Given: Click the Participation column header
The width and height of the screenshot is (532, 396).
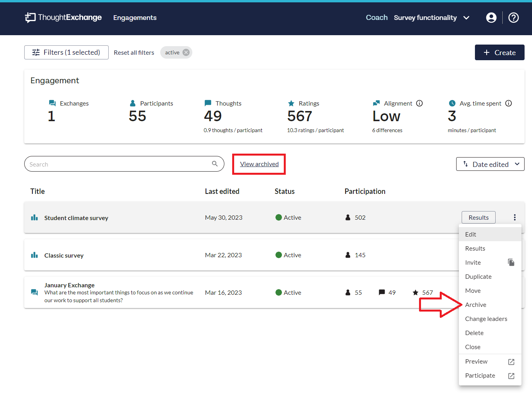Looking at the screenshot, I should tap(365, 191).
